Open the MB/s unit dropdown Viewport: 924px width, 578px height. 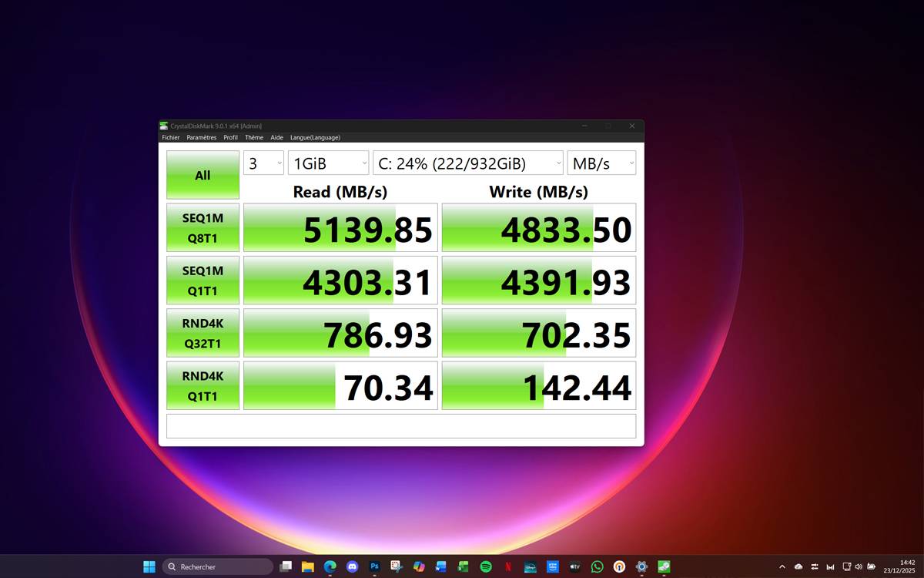point(601,163)
